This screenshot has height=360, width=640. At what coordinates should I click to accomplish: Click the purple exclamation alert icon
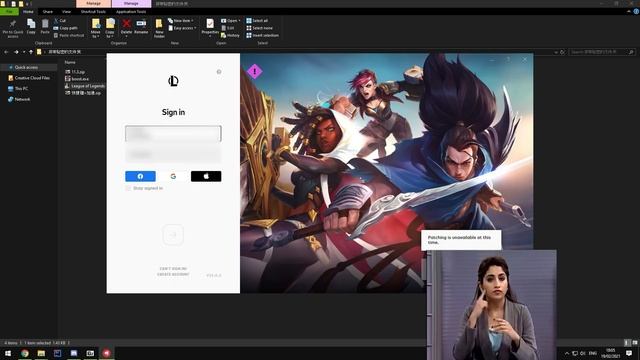255,71
